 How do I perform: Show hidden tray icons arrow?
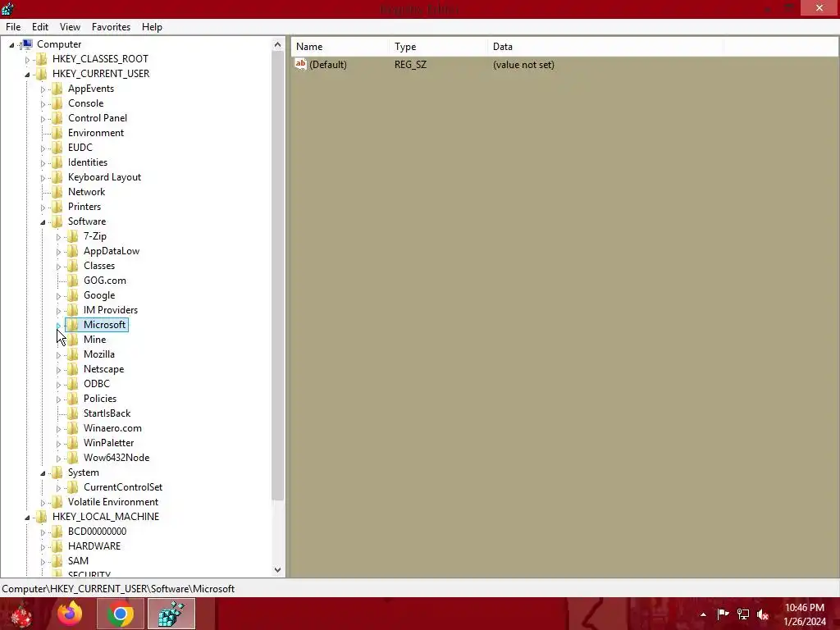click(x=703, y=614)
